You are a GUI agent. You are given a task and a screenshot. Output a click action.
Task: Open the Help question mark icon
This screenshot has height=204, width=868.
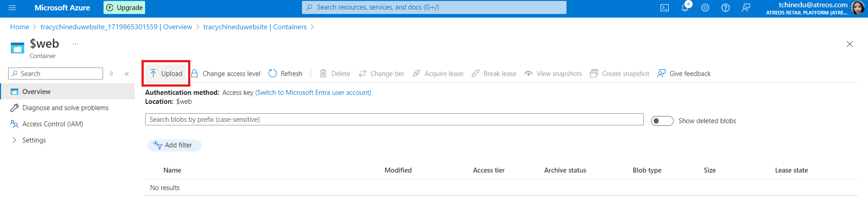click(726, 8)
